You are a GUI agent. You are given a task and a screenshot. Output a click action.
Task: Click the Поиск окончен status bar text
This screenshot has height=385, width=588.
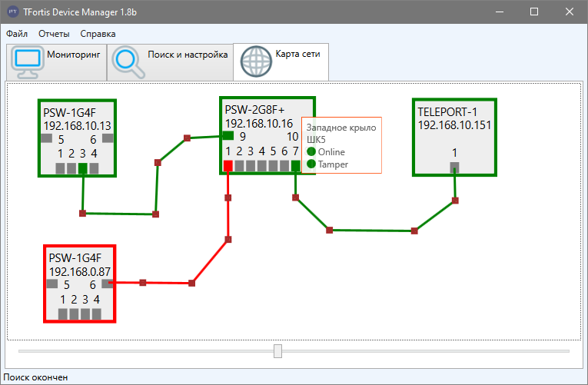[35, 377]
